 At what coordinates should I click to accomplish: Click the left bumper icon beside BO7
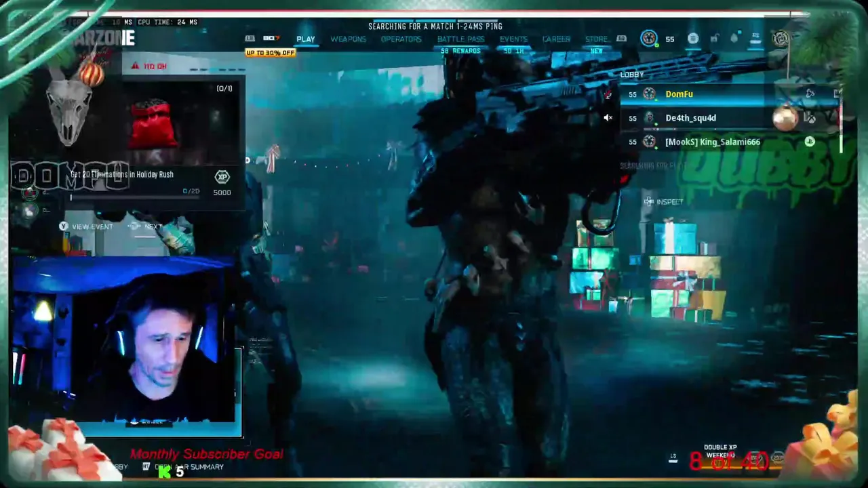[250, 39]
